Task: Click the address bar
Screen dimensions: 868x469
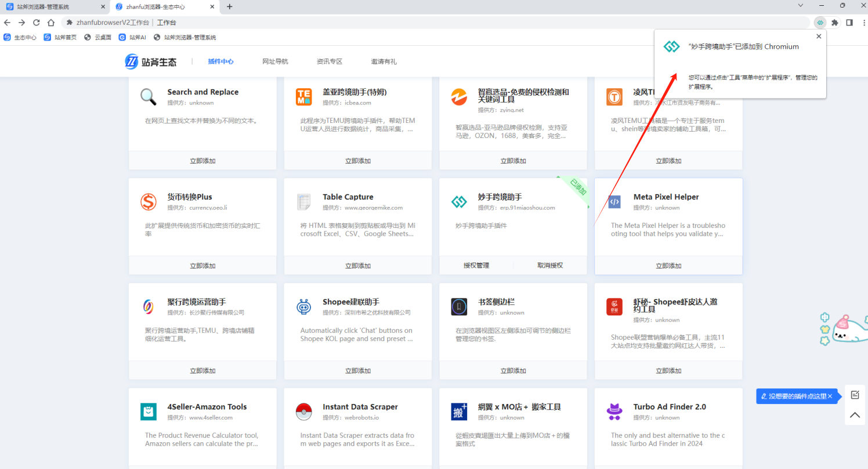Action: (x=435, y=23)
